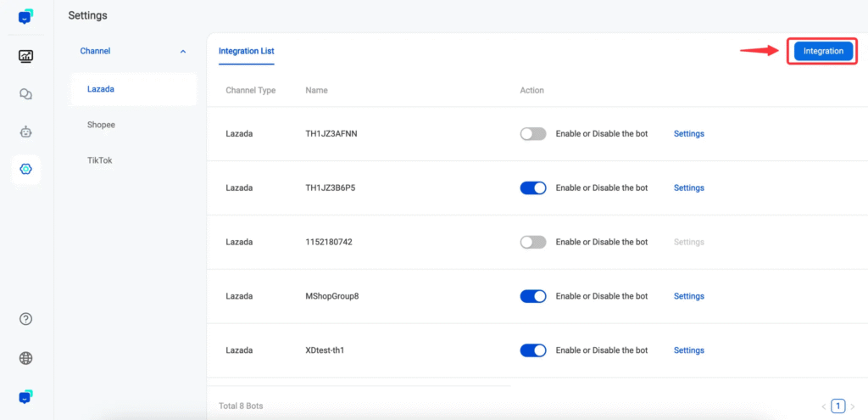Enable the bot toggle for TH1JZ3AFNN
Image resolution: width=868 pixels, height=420 pixels.
(x=533, y=133)
